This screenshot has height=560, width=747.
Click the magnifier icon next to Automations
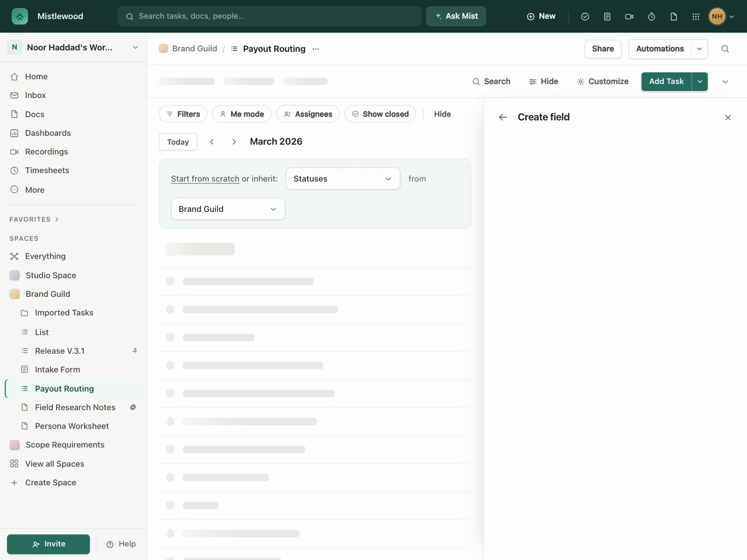tap(725, 49)
